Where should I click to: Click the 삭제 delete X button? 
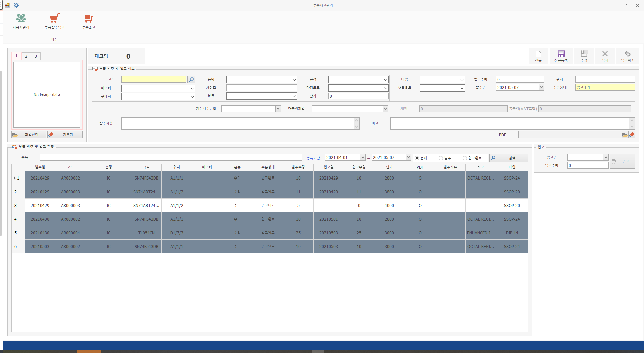(x=605, y=56)
